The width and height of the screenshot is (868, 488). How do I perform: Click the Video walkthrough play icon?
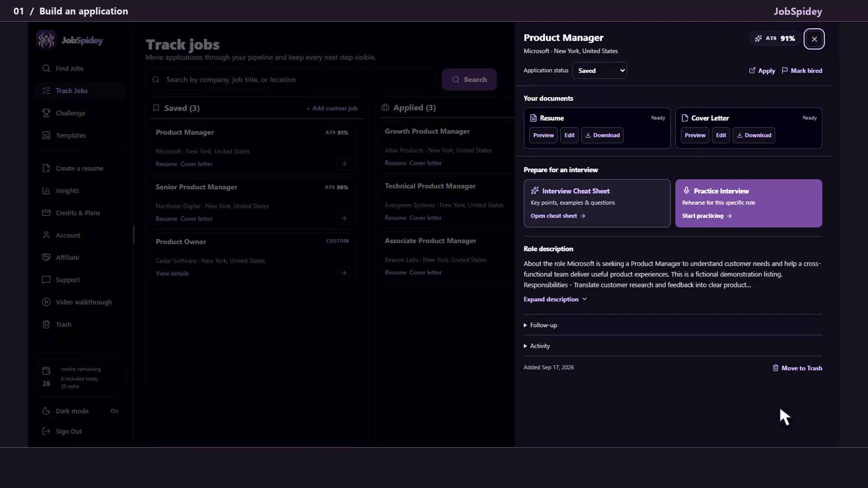(x=46, y=302)
